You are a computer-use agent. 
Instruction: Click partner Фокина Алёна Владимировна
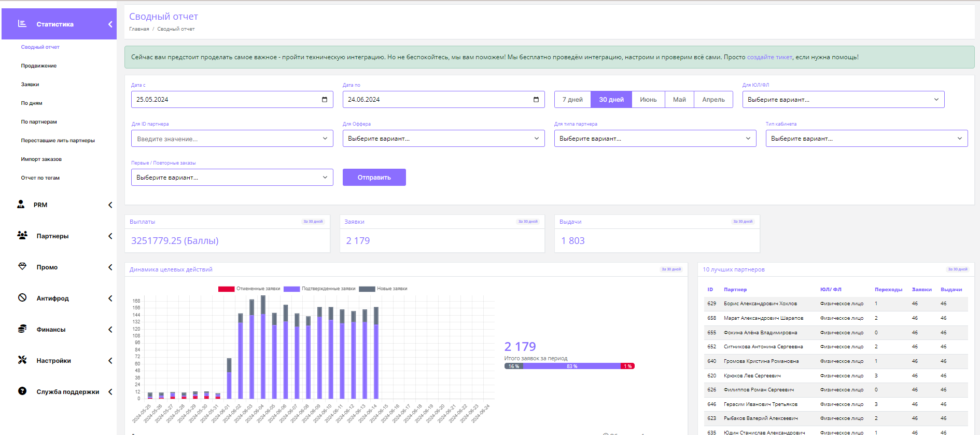click(x=760, y=333)
